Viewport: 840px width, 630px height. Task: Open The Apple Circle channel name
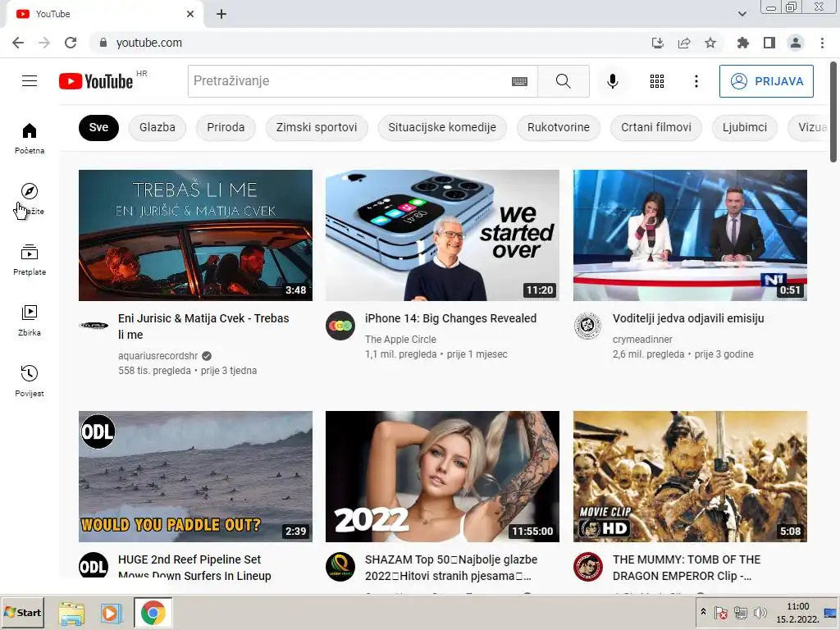[400, 339]
